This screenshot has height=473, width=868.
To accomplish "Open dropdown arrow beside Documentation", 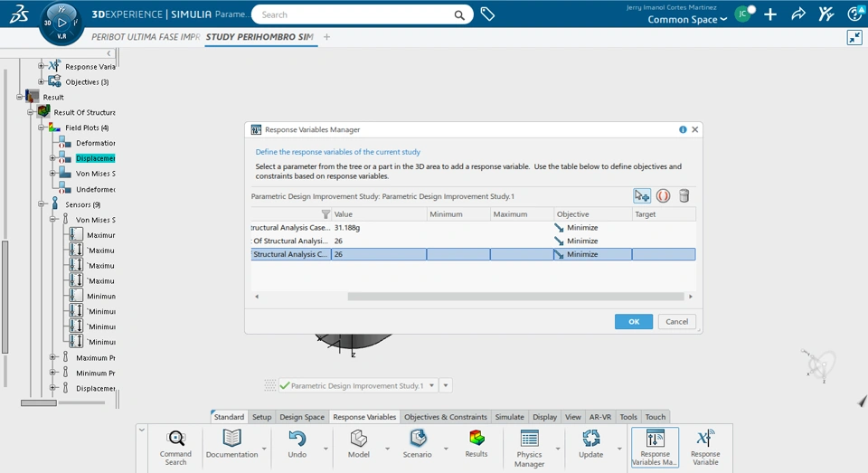I will coord(264,448).
